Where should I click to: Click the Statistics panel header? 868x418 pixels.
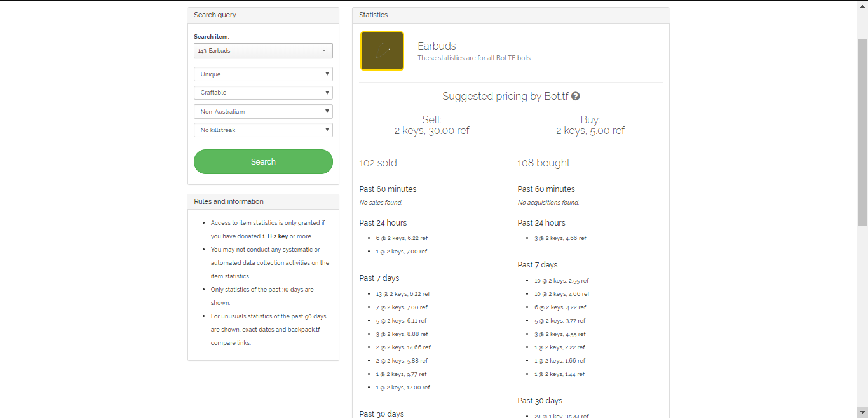pyautogui.click(x=511, y=15)
